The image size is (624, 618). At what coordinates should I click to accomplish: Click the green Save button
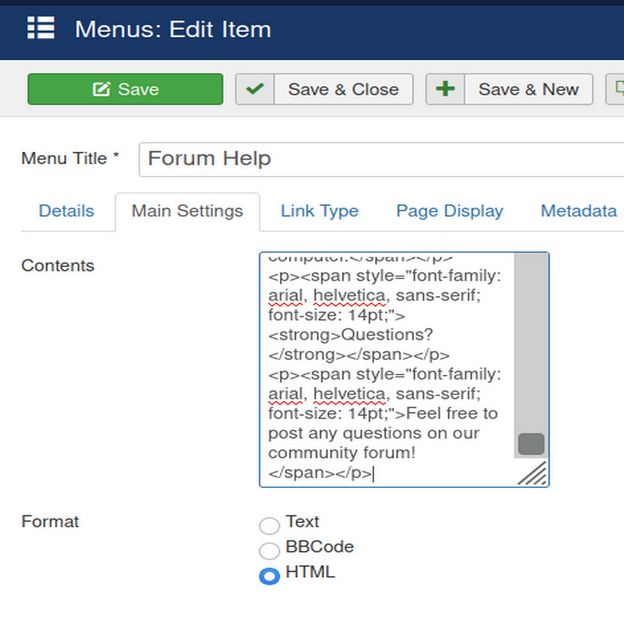[x=125, y=89]
